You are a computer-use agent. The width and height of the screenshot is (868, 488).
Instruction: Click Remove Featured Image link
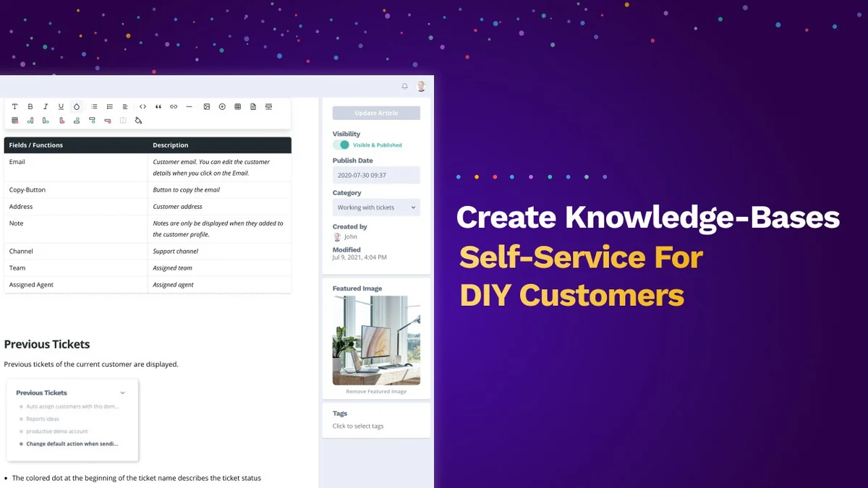pyautogui.click(x=376, y=391)
